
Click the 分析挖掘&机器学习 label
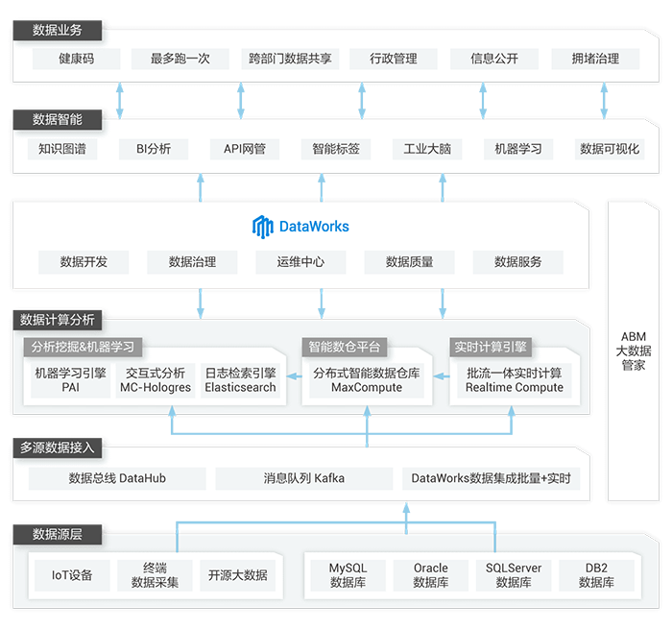[83, 347]
